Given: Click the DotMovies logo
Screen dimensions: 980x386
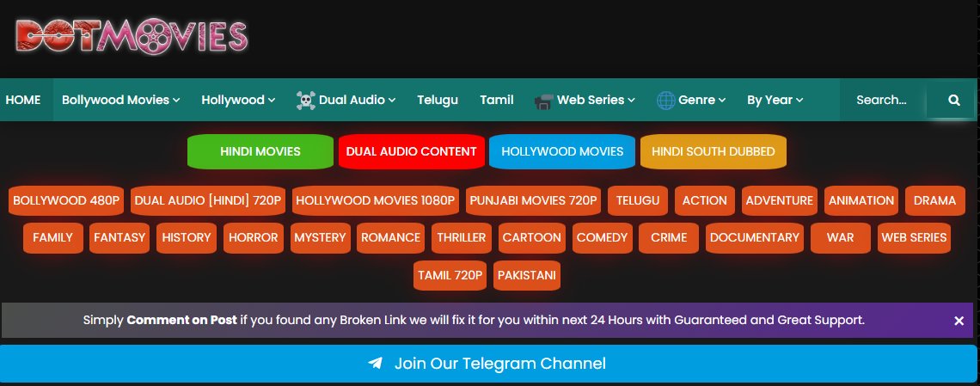Looking at the screenshot, I should pos(132,35).
